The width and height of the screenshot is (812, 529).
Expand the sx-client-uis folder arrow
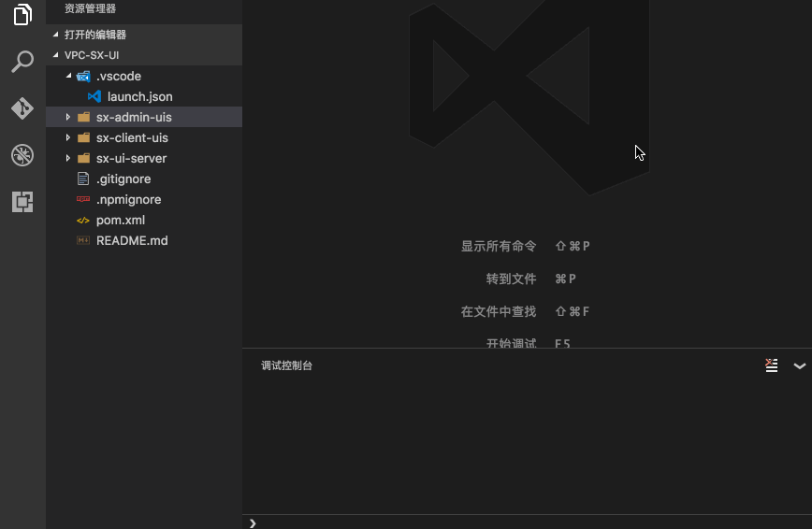[68, 137]
